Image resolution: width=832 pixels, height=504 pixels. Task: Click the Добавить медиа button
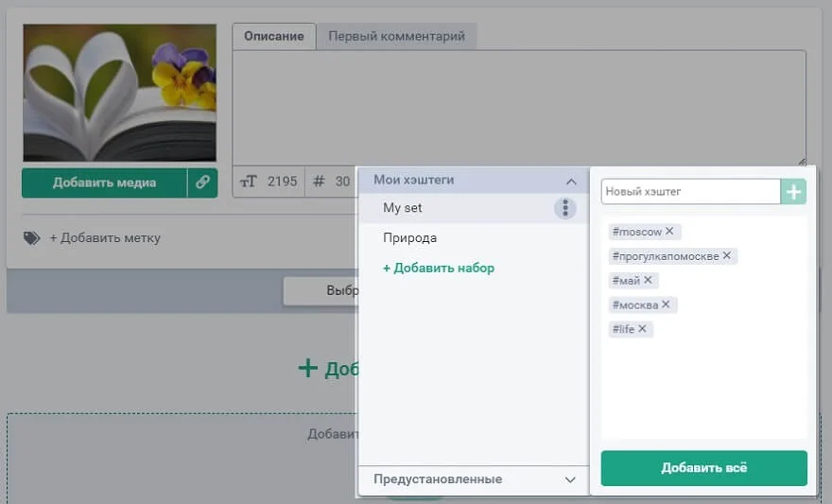(104, 182)
